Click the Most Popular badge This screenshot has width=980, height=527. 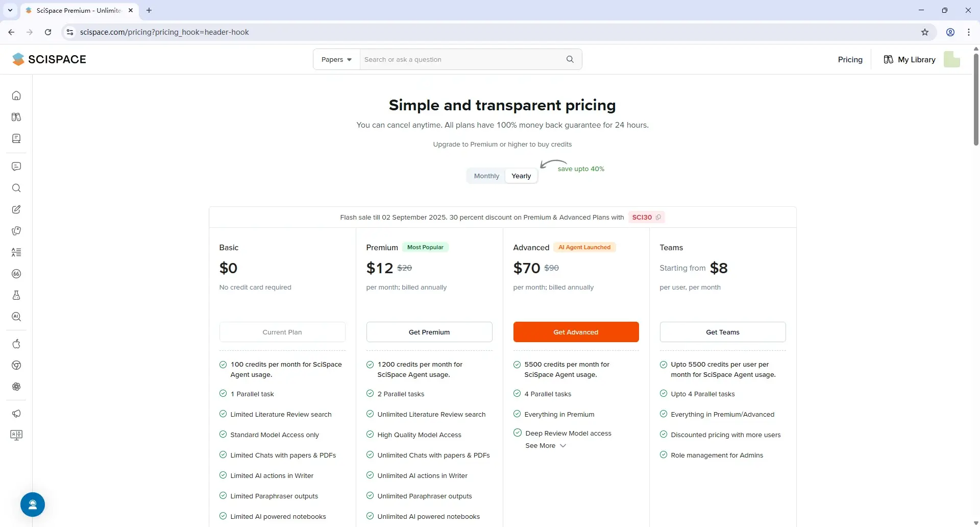pyautogui.click(x=425, y=247)
